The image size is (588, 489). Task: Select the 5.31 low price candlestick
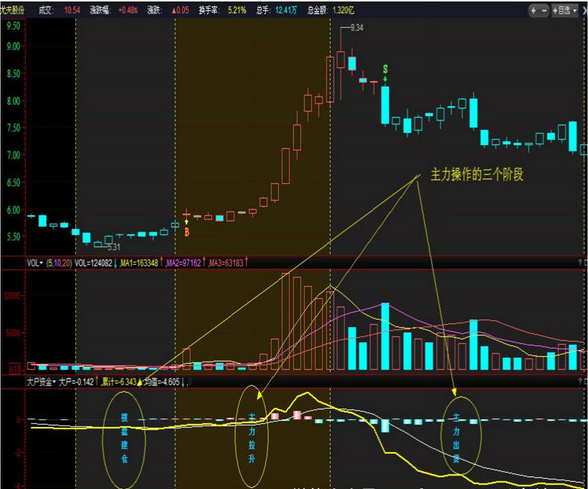pyautogui.click(x=98, y=244)
